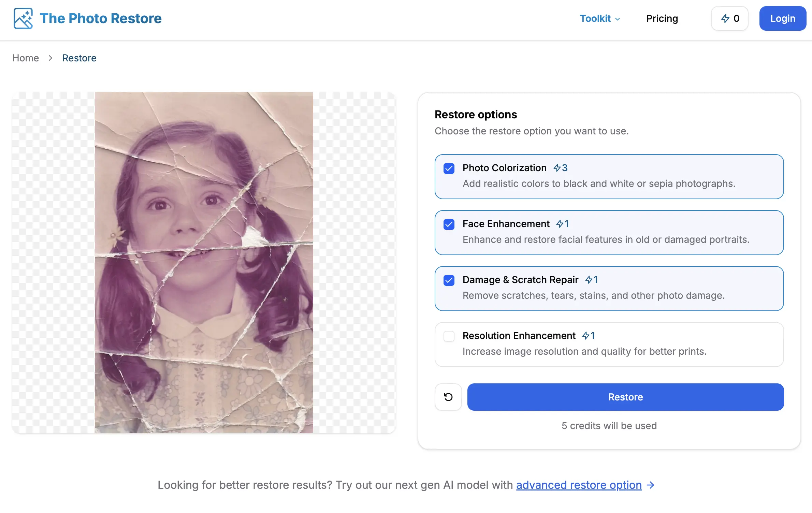
Task: Click The Photo Restore site title
Action: point(101,18)
